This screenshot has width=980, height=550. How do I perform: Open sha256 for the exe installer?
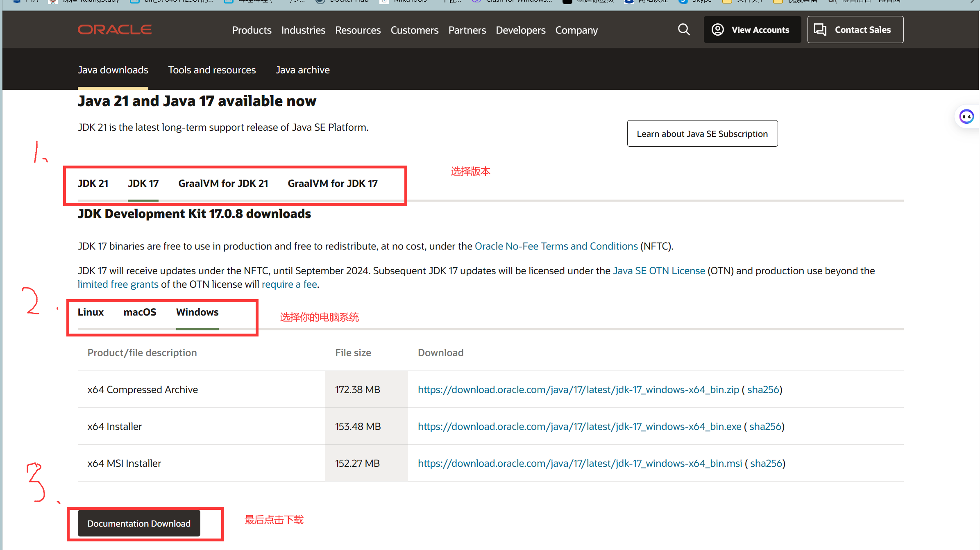[x=765, y=426]
